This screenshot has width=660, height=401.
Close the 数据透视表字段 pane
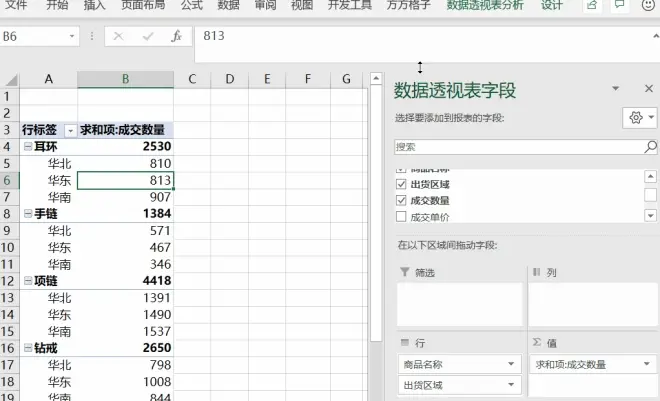[x=649, y=88]
